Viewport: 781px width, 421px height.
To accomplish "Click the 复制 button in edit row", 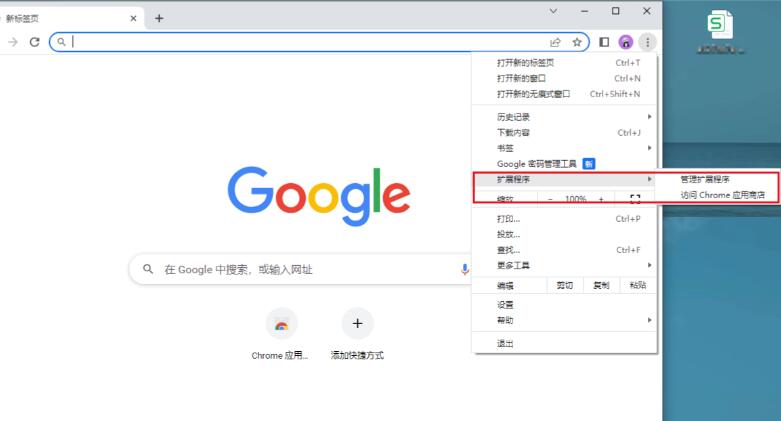I will point(601,285).
